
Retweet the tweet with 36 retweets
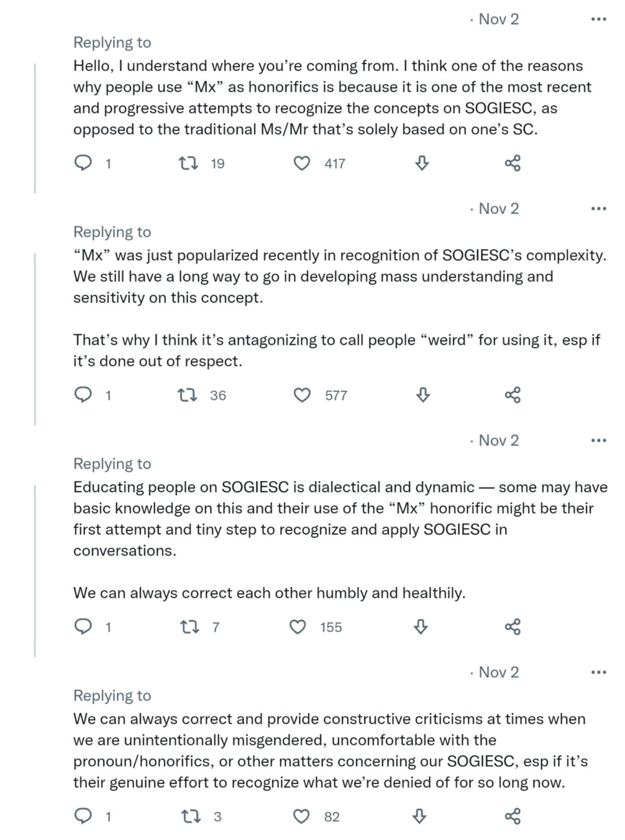click(x=189, y=395)
